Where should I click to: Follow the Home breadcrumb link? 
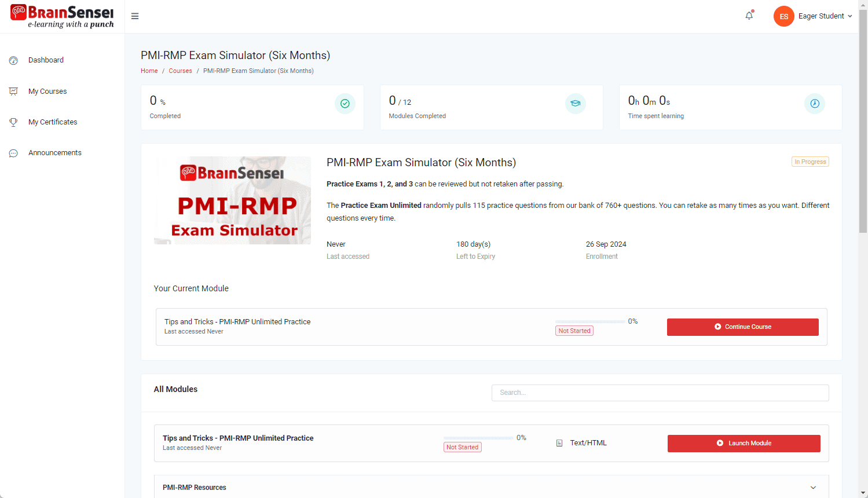[x=149, y=71]
